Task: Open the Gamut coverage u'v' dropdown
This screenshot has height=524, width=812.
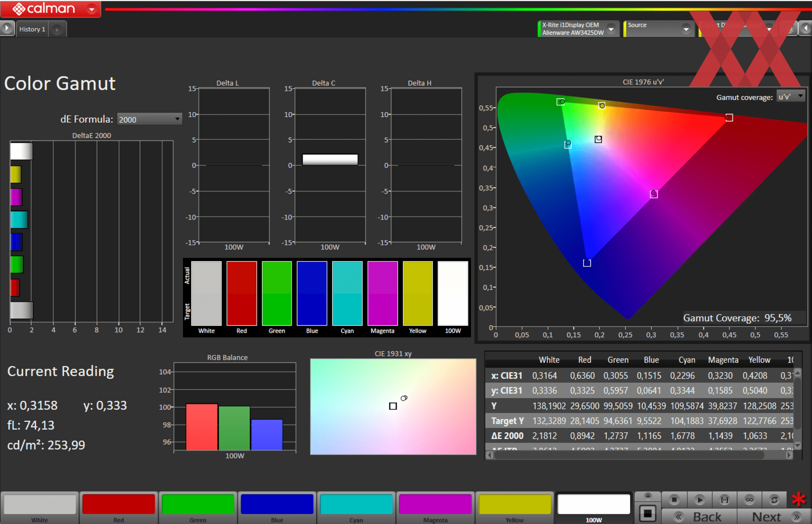Action: point(790,97)
